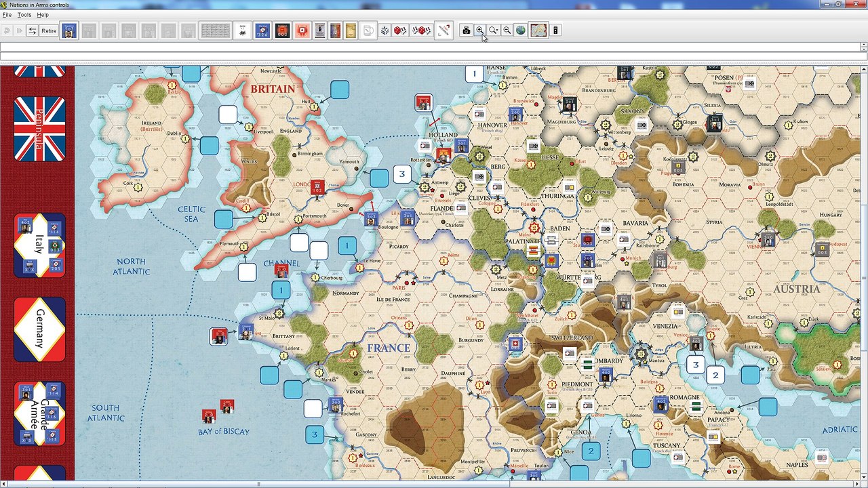Select the Germany army card
This screenshot has width=868, height=488.
coord(39,329)
